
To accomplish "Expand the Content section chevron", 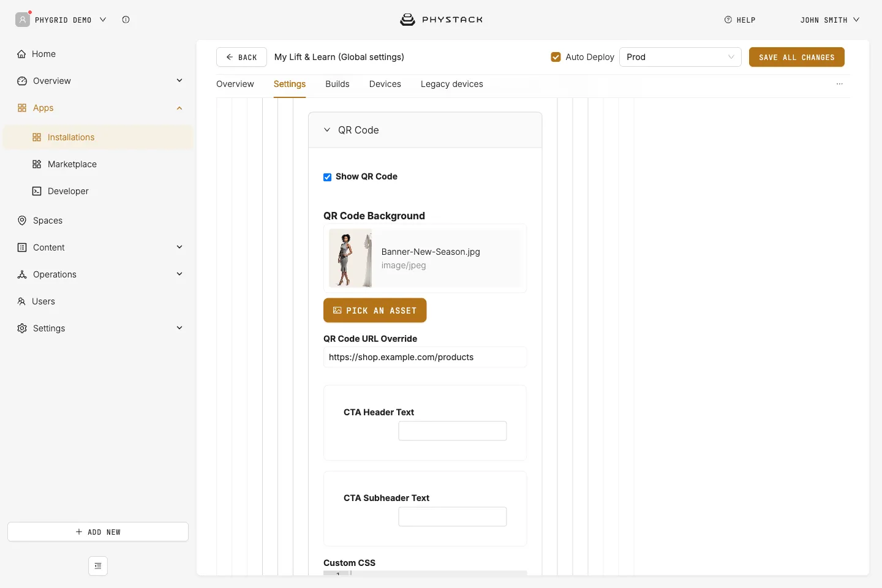I will coord(179,247).
